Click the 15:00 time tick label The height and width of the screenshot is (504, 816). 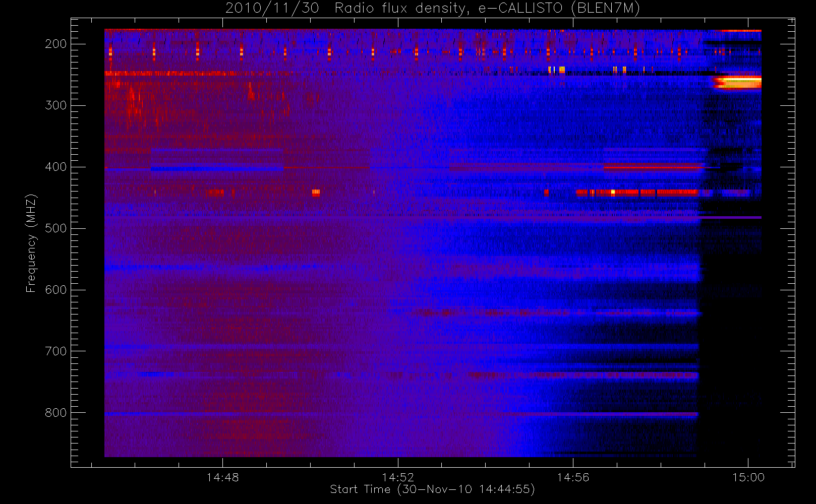[x=748, y=477]
